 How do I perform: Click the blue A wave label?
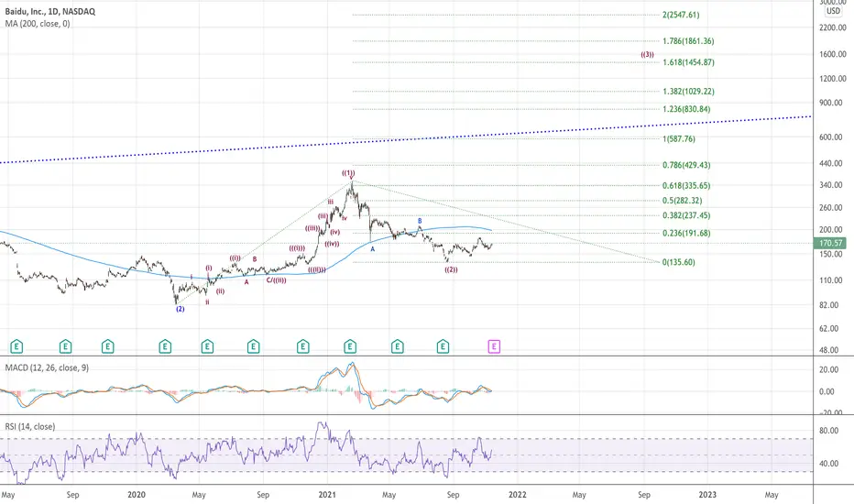point(373,249)
